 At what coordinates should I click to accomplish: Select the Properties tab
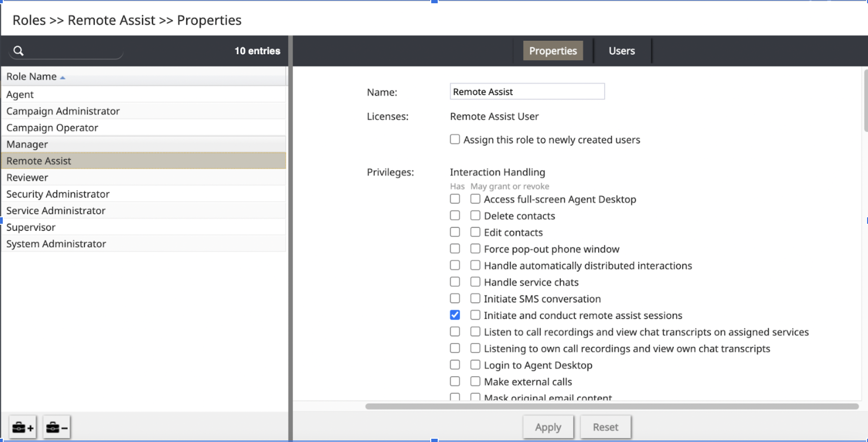click(x=553, y=51)
